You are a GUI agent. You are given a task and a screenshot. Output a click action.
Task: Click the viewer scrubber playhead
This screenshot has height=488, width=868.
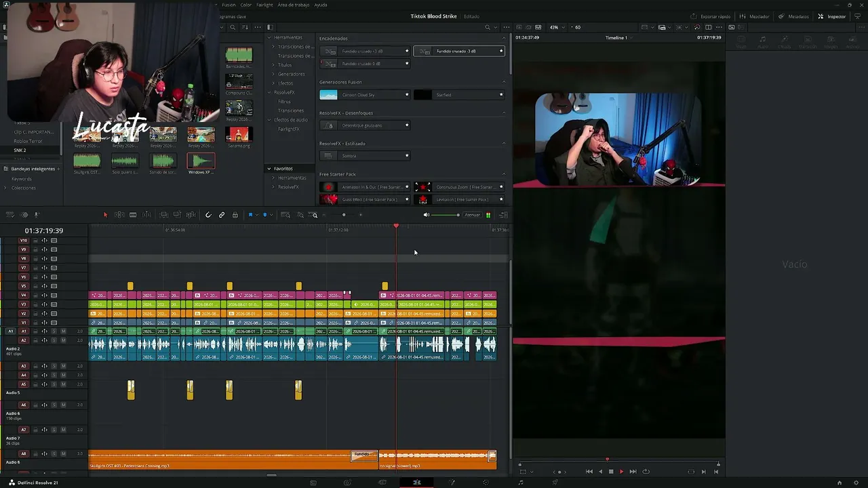tap(607, 460)
